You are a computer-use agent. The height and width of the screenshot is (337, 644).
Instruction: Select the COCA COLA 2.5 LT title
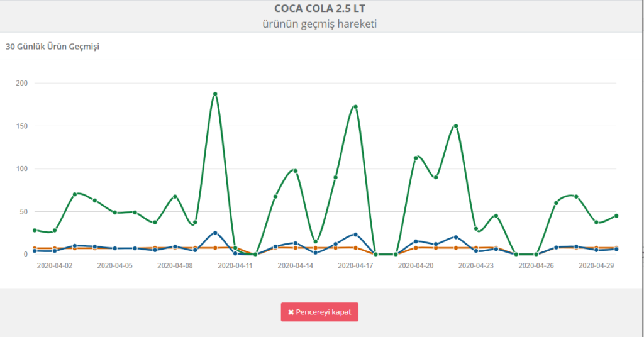tap(319, 9)
